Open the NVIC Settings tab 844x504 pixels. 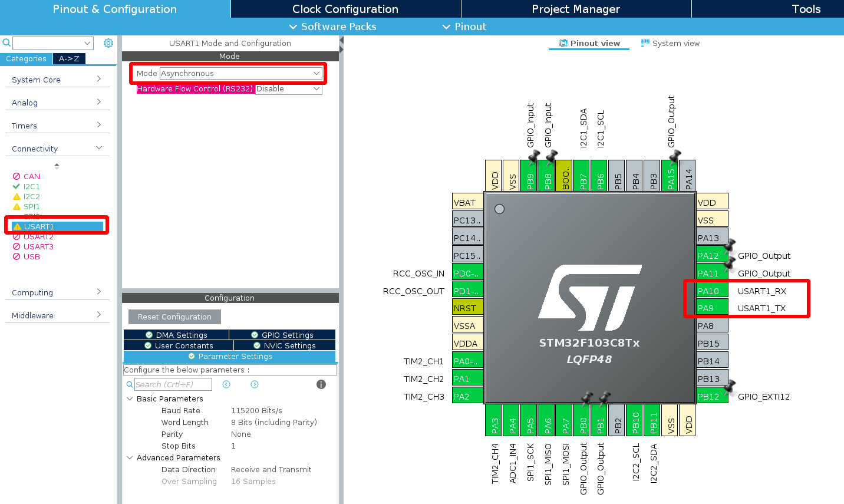click(x=285, y=345)
